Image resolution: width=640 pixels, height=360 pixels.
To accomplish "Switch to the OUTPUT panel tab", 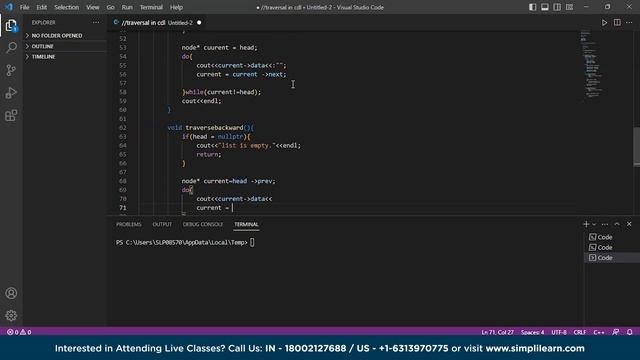I will [162, 224].
